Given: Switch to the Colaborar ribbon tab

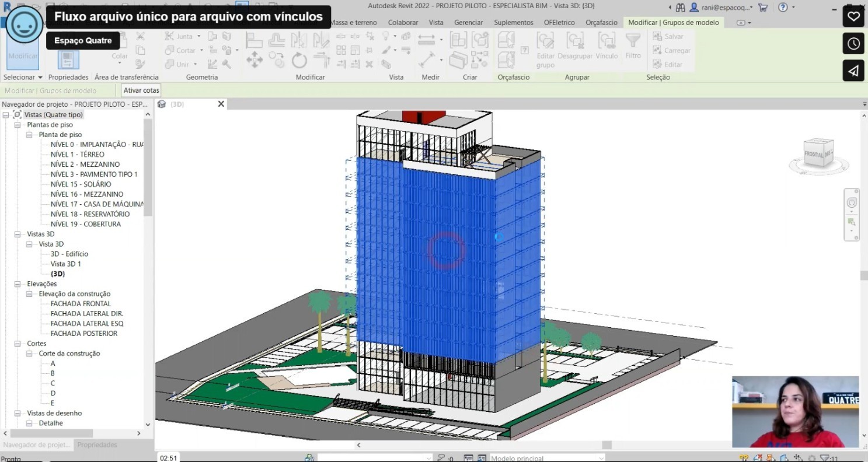Looking at the screenshot, I should (403, 22).
